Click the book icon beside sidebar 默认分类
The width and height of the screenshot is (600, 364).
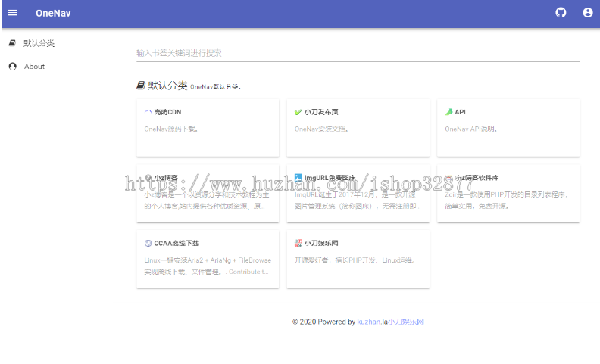click(x=13, y=43)
